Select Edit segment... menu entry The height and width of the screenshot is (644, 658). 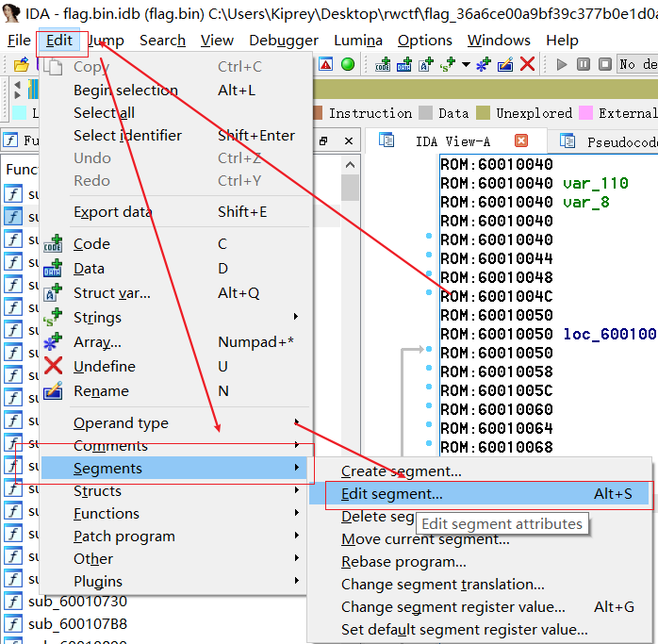pos(391,493)
